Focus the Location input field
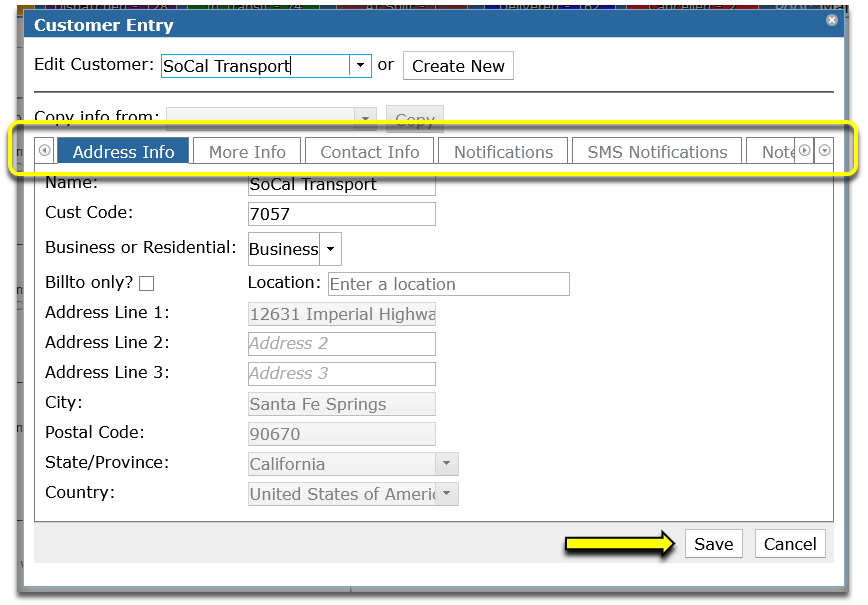This screenshot has width=868, height=605. 449,284
